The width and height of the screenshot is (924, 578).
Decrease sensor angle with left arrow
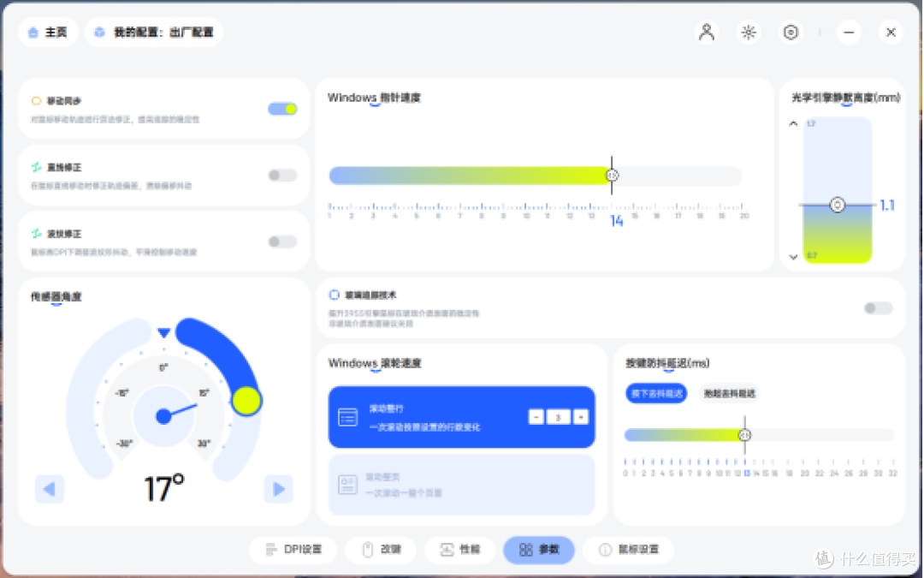tap(49, 489)
